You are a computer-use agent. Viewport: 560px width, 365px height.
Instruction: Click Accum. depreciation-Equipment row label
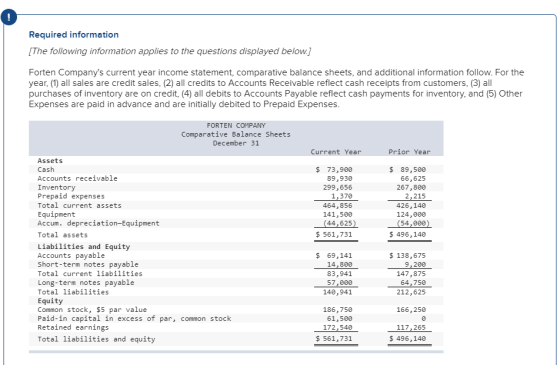click(x=98, y=224)
